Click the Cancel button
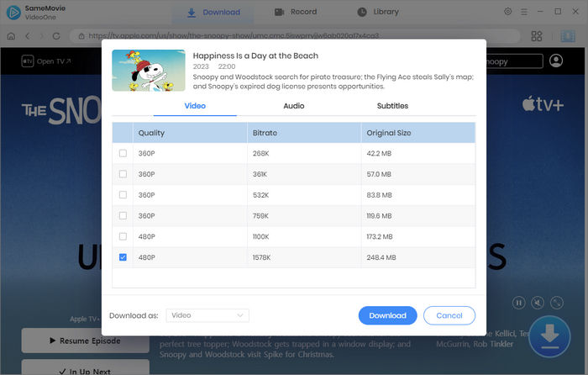This screenshot has height=375, width=588. coord(449,315)
